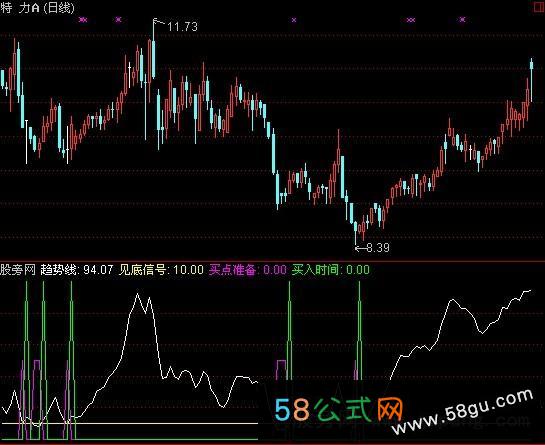Image resolution: width=545 pixels, height=445 pixels.
Task: Click the 8.39 lowest price label
Action: (x=378, y=248)
